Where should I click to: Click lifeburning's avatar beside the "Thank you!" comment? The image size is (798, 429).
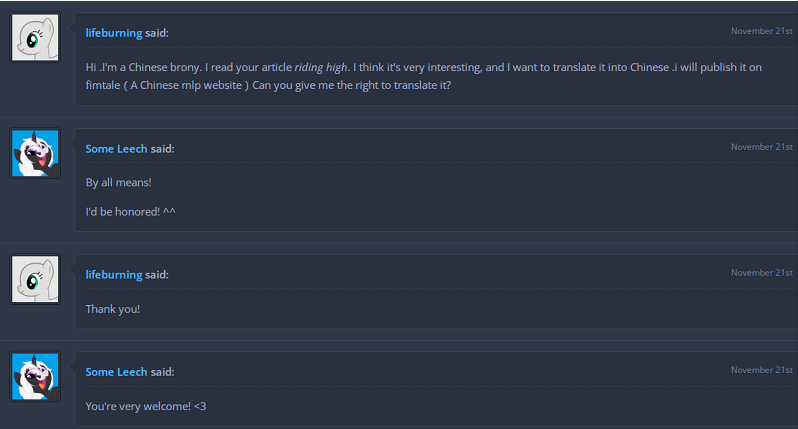coord(35,279)
